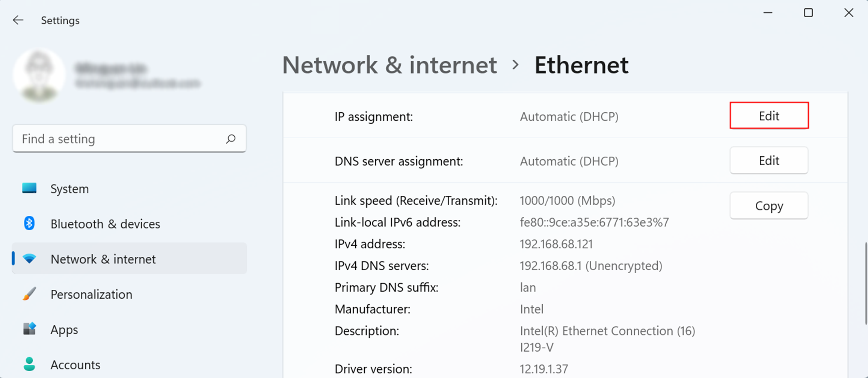Click the vertical scrollbar thumb
This screenshot has width=868, height=378.
pyautogui.click(x=866, y=284)
